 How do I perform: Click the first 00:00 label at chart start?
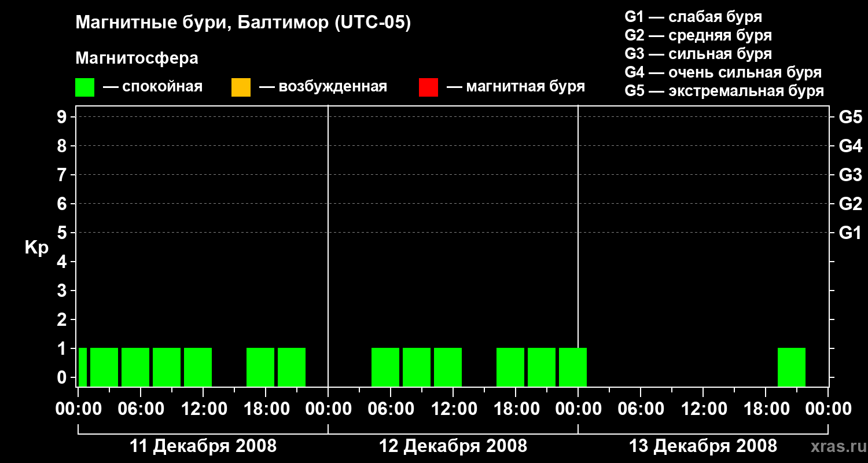(78, 409)
